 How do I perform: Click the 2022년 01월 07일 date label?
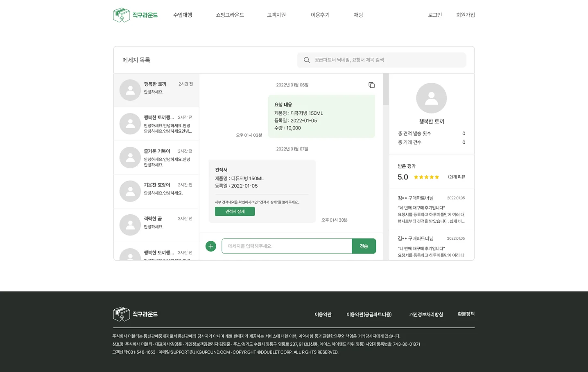coord(292,149)
